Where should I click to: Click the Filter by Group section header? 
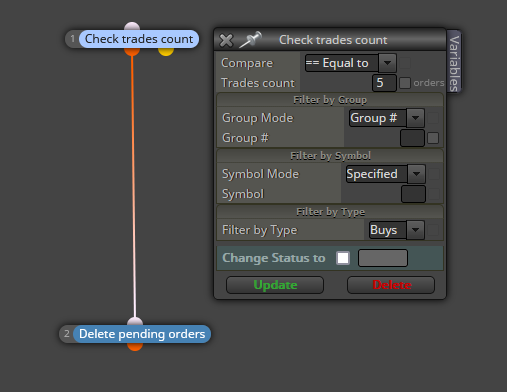point(330,100)
